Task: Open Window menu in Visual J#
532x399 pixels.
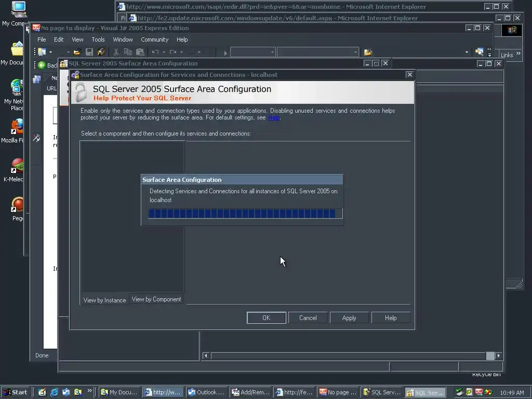Action: point(123,39)
